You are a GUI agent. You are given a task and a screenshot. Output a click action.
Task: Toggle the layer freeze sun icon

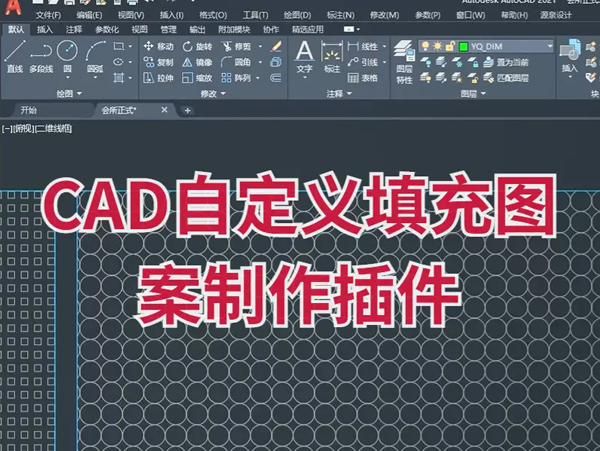click(x=437, y=47)
